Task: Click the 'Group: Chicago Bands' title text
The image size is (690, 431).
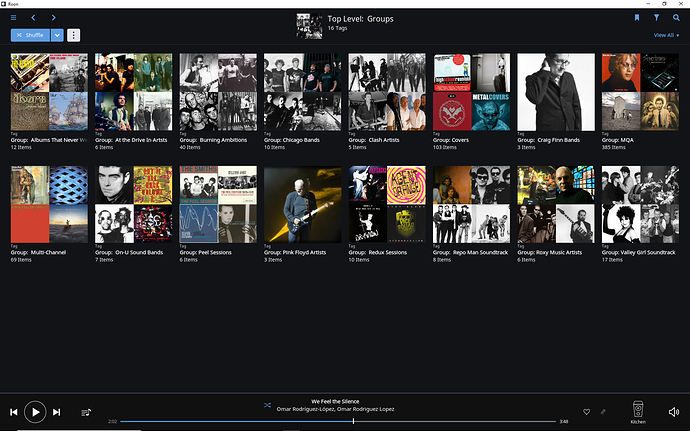Action: tap(292, 140)
